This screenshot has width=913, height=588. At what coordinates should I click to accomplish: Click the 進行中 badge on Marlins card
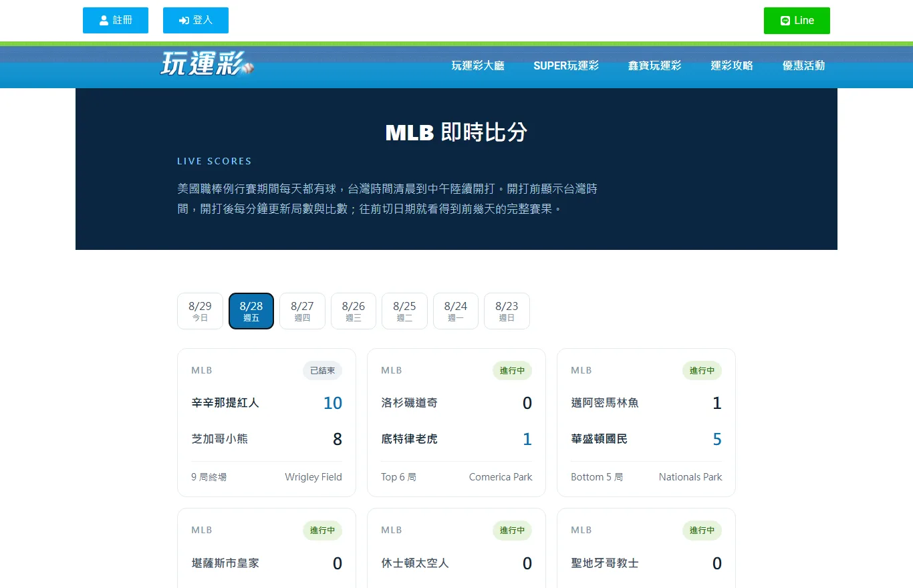click(x=702, y=370)
